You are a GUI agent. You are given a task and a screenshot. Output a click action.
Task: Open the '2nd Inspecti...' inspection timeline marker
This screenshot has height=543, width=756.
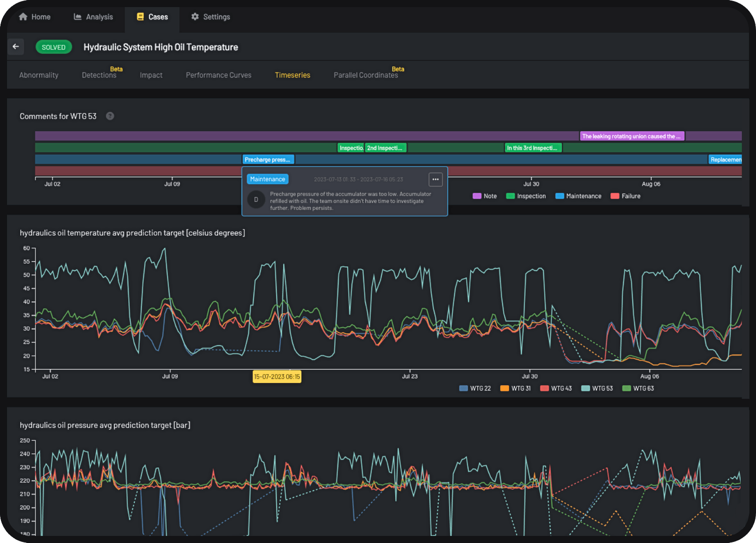(385, 148)
